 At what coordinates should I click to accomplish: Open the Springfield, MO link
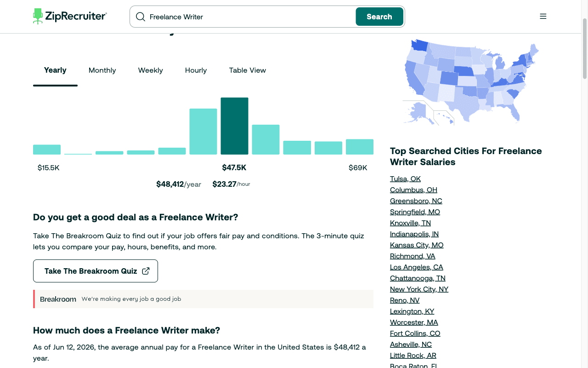click(415, 212)
